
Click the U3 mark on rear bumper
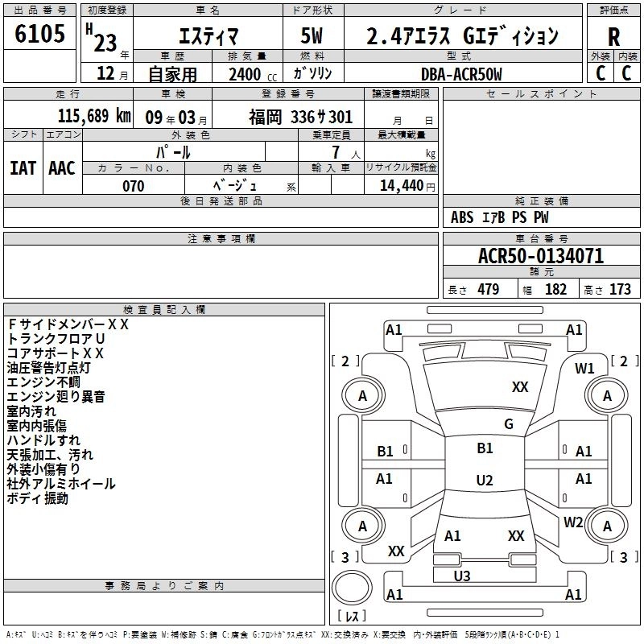tap(462, 576)
